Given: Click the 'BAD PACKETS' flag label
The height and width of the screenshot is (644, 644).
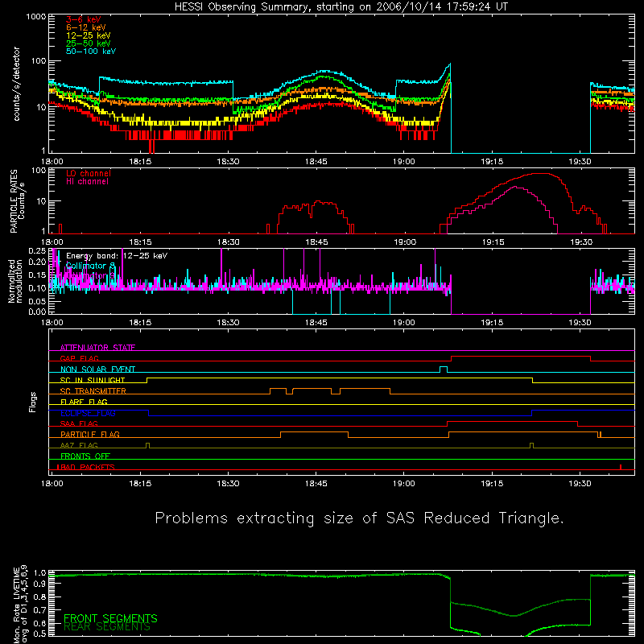Looking at the screenshot, I should click(x=86, y=467).
